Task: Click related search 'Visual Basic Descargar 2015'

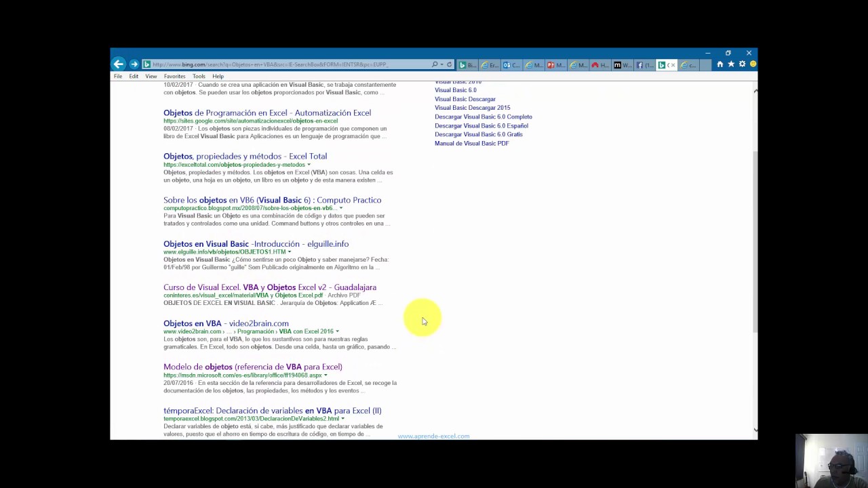Action: pos(473,108)
